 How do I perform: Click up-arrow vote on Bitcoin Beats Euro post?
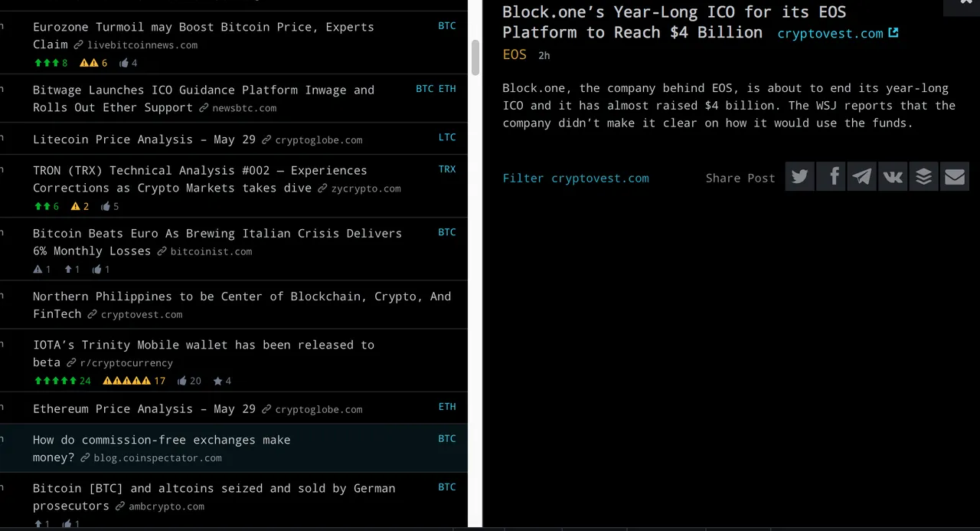click(x=71, y=269)
